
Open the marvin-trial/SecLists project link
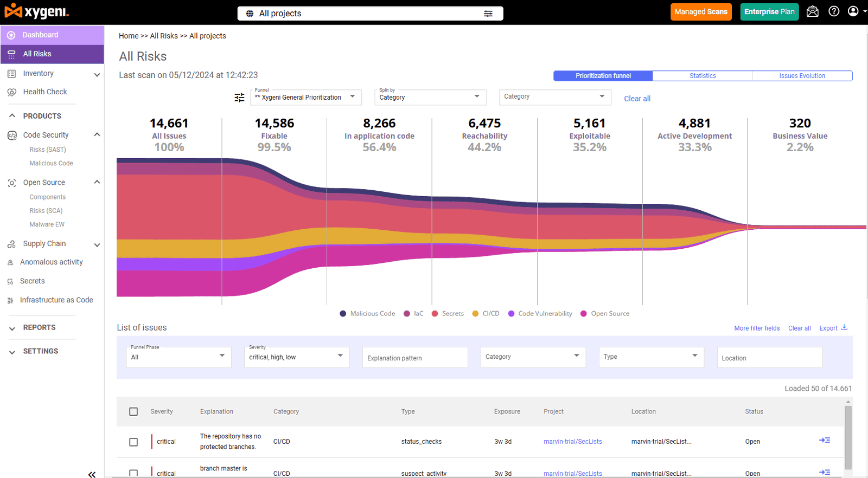(572, 442)
